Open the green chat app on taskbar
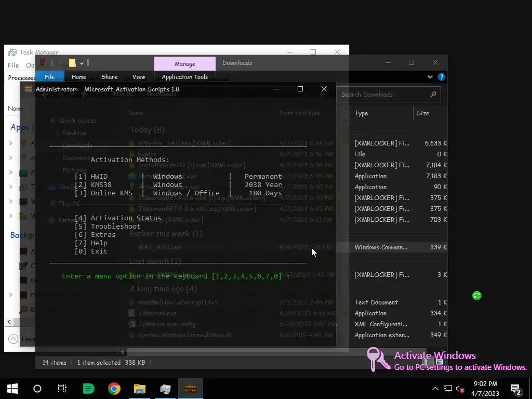Screen dimensions: 532x399 88,389
